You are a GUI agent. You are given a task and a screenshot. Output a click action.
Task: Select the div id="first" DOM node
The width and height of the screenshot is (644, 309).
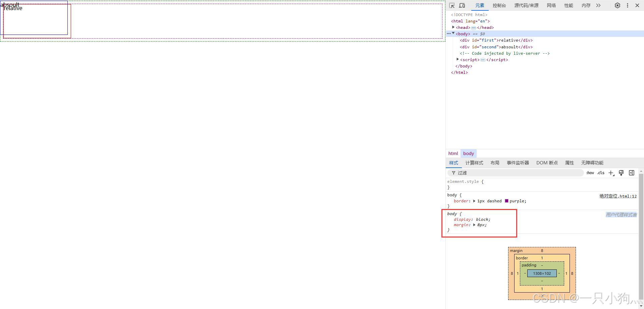(x=496, y=40)
